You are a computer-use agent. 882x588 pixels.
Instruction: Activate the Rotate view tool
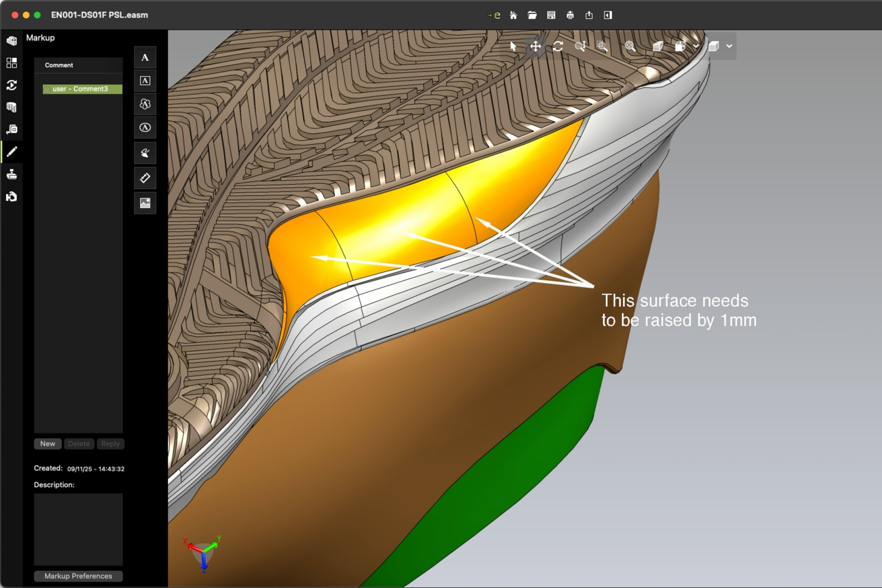click(558, 47)
